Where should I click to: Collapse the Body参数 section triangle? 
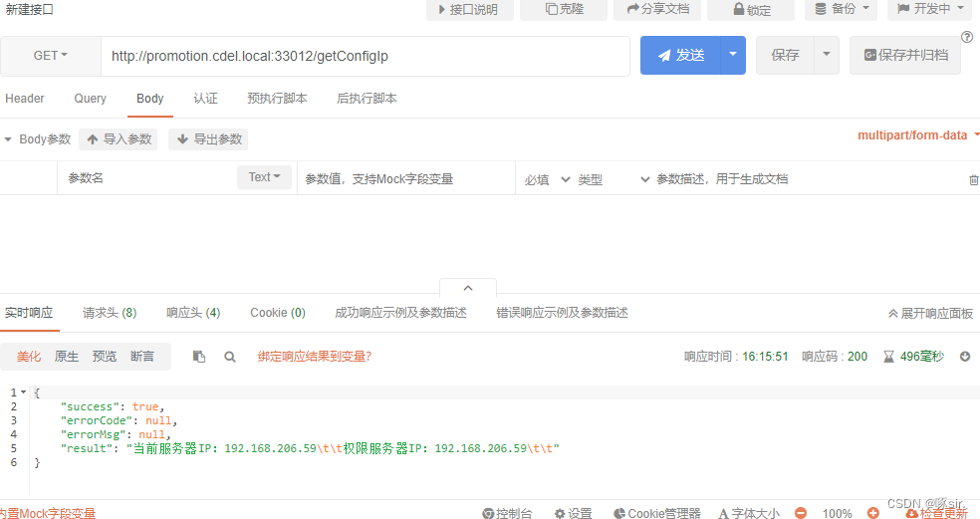tap(8, 139)
